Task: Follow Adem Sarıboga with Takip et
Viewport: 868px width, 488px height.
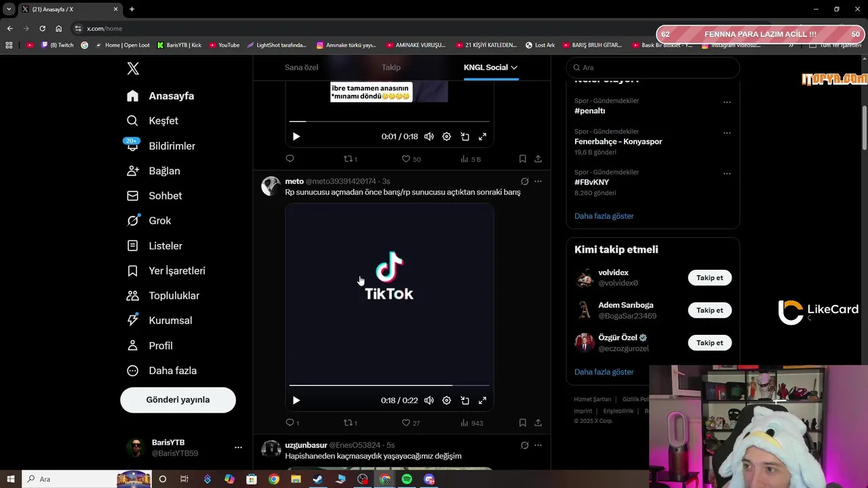Action: pyautogui.click(x=709, y=310)
